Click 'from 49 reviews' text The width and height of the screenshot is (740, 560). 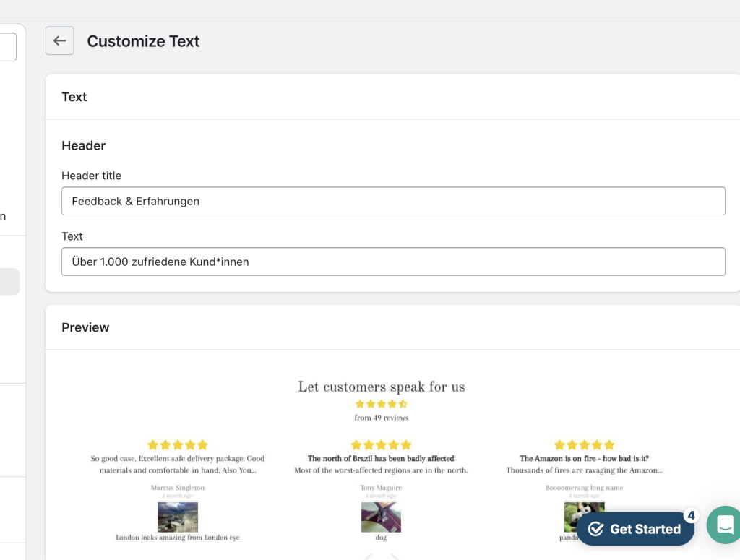(x=382, y=418)
